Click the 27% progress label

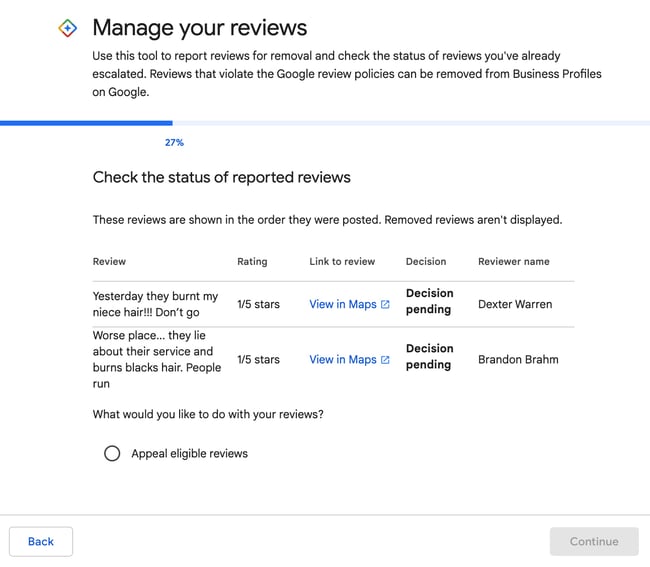[174, 143]
